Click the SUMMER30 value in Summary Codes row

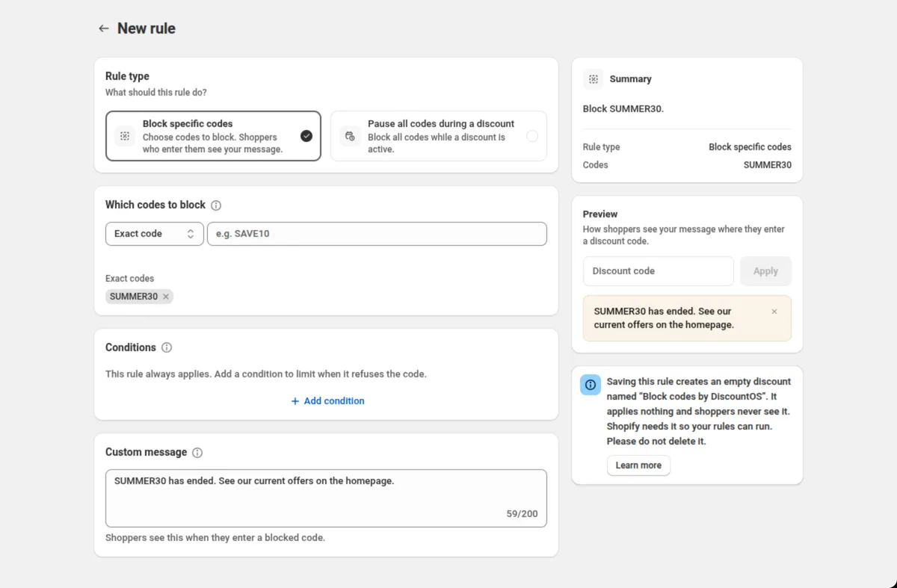(x=767, y=165)
